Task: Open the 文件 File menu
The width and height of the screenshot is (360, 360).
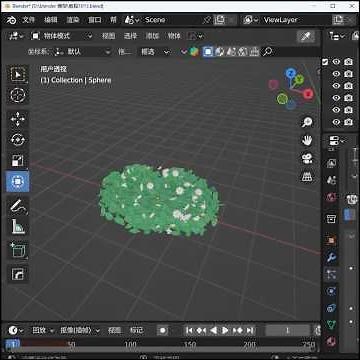Action: 29,20
